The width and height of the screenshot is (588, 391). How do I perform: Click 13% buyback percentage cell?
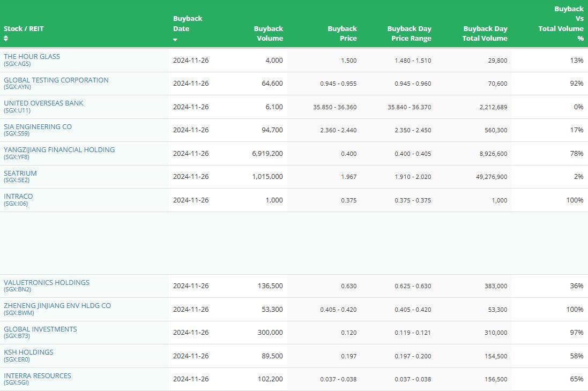pos(576,60)
